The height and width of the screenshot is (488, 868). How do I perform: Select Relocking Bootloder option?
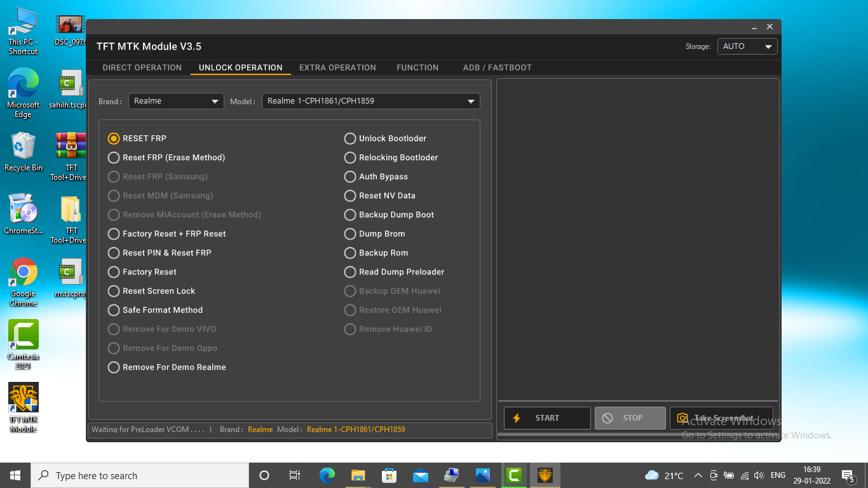point(391,158)
